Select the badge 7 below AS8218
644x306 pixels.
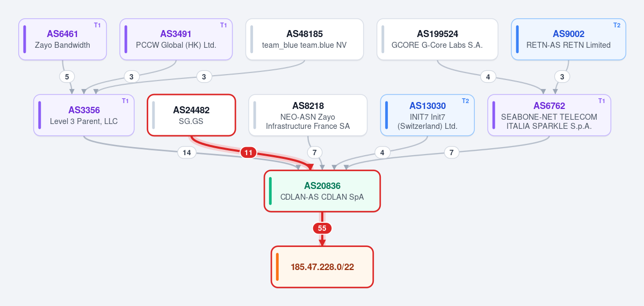pyautogui.click(x=315, y=153)
